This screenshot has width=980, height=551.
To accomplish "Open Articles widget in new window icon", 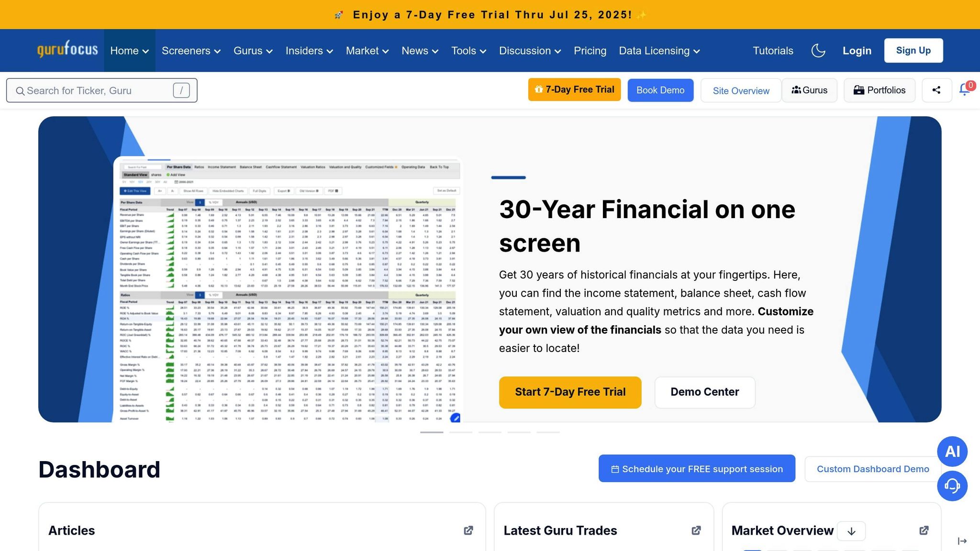I will [x=468, y=530].
